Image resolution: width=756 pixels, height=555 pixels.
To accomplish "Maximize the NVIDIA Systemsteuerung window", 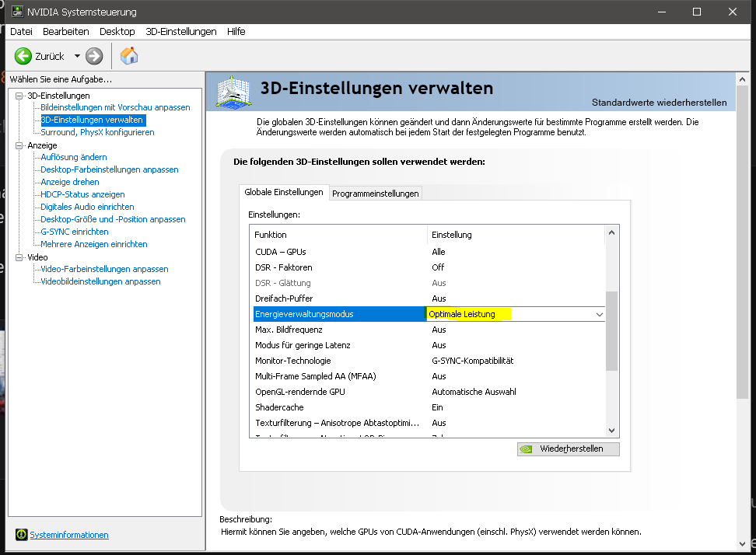I will pyautogui.click(x=697, y=12).
